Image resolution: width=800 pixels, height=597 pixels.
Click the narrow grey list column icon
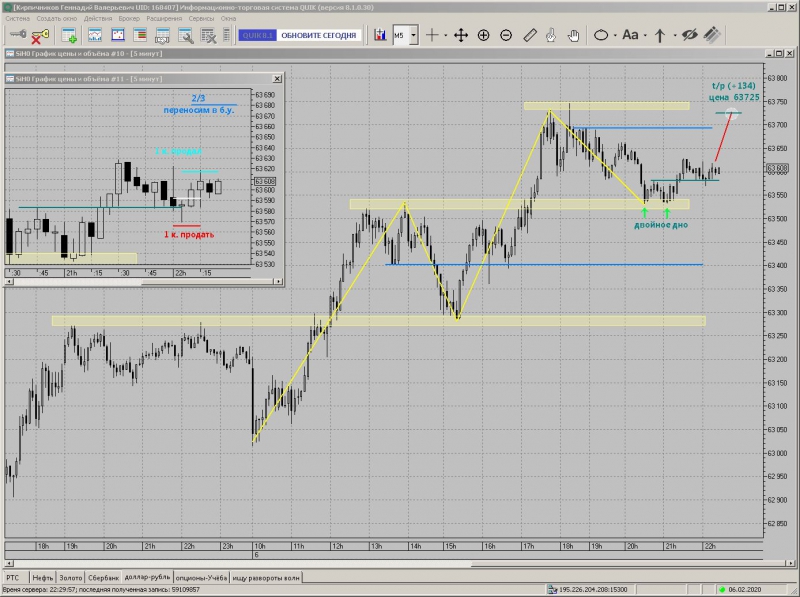227,35
